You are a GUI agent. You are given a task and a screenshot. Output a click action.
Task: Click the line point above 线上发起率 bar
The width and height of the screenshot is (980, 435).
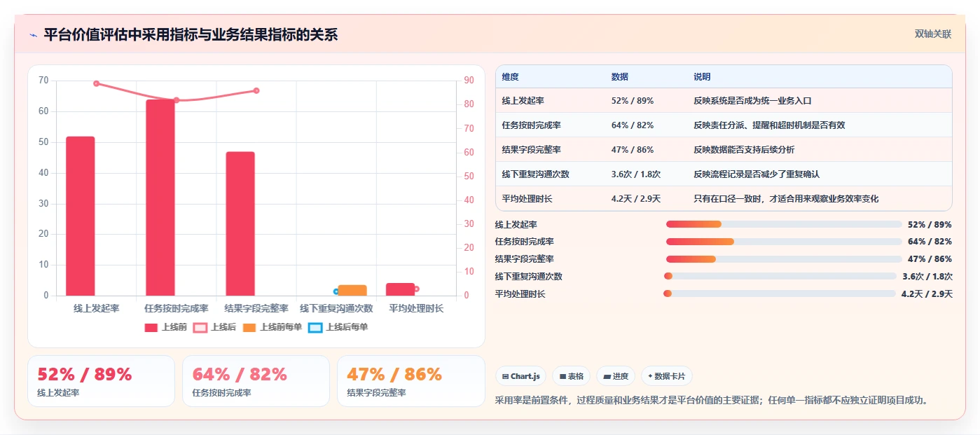[x=97, y=83]
